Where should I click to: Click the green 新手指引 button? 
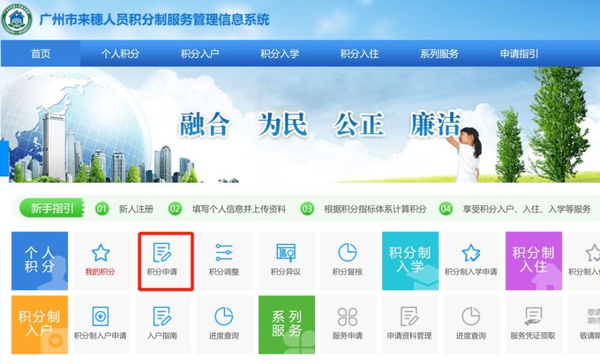[x=52, y=208]
